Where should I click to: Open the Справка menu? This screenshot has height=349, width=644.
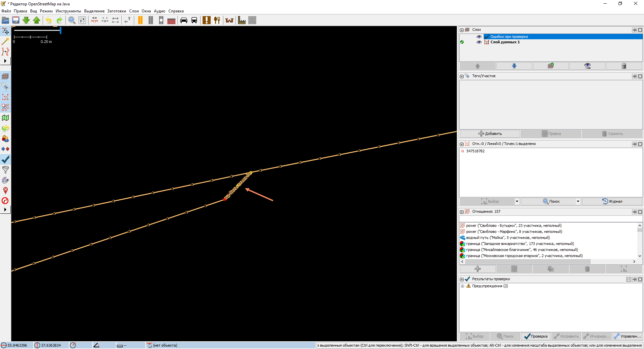(176, 11)
